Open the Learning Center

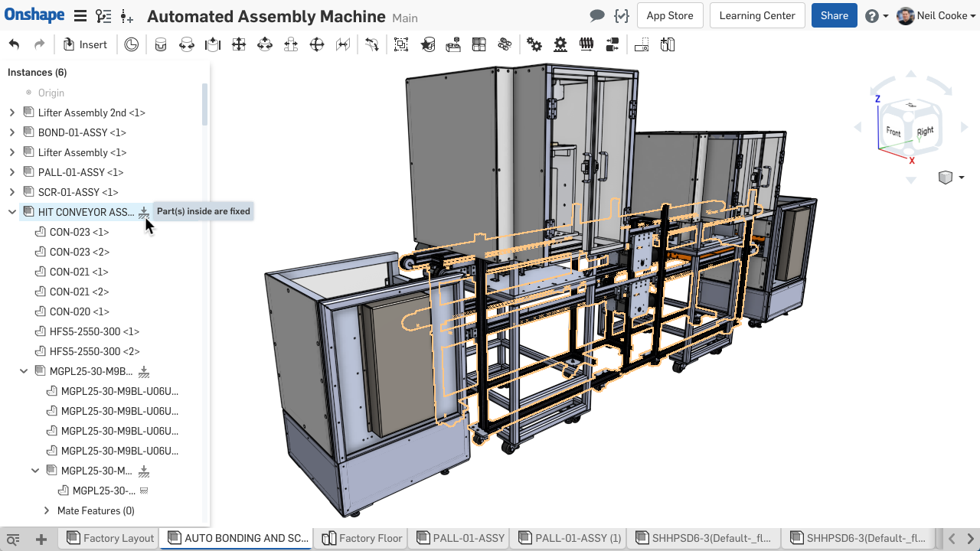757,15
